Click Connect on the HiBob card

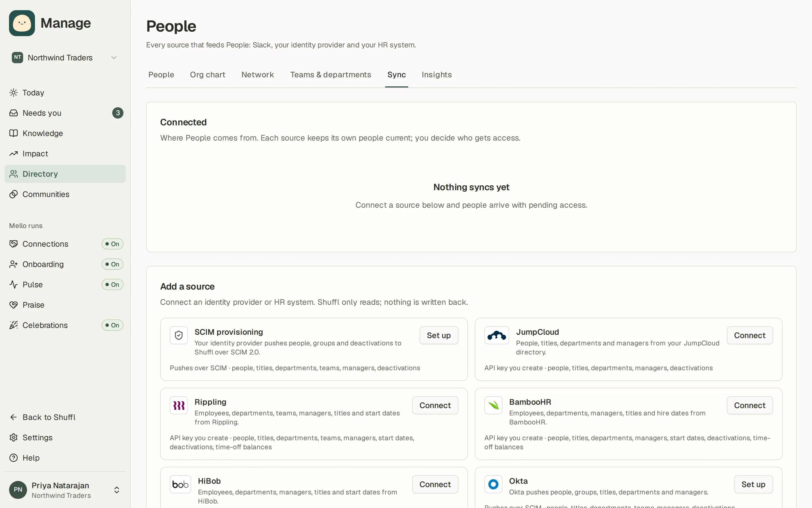pyautogui.click(x=435, y=485)
